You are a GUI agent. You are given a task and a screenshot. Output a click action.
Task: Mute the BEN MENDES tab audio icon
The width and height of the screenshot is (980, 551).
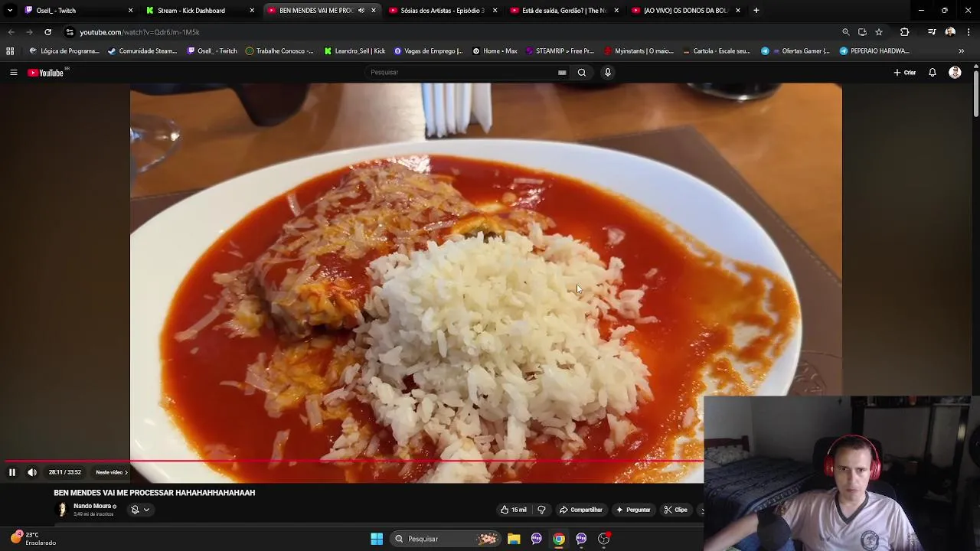361,11
